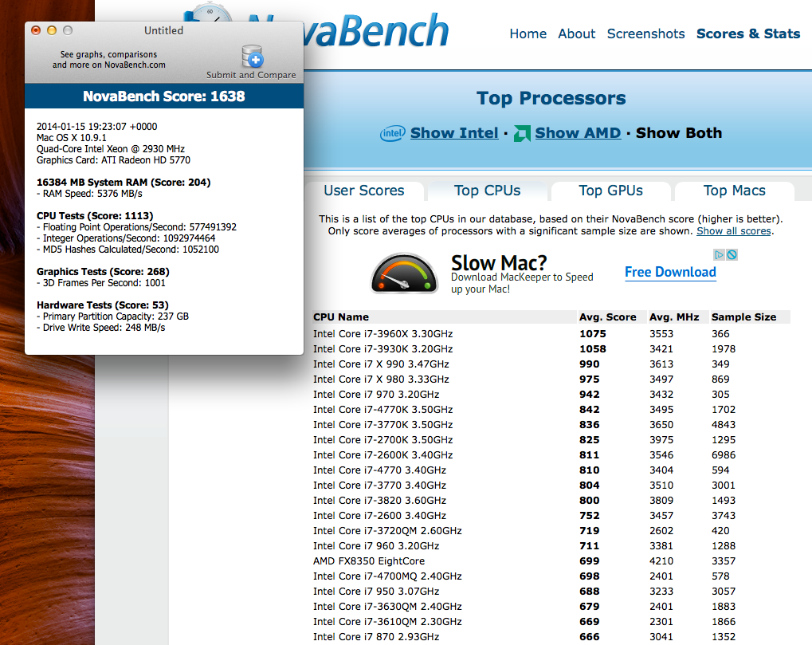The image size is (812, 645).
Task: Select the Intel Core i7-2600K 3.40GHz row name
Action: pos(382,455)
